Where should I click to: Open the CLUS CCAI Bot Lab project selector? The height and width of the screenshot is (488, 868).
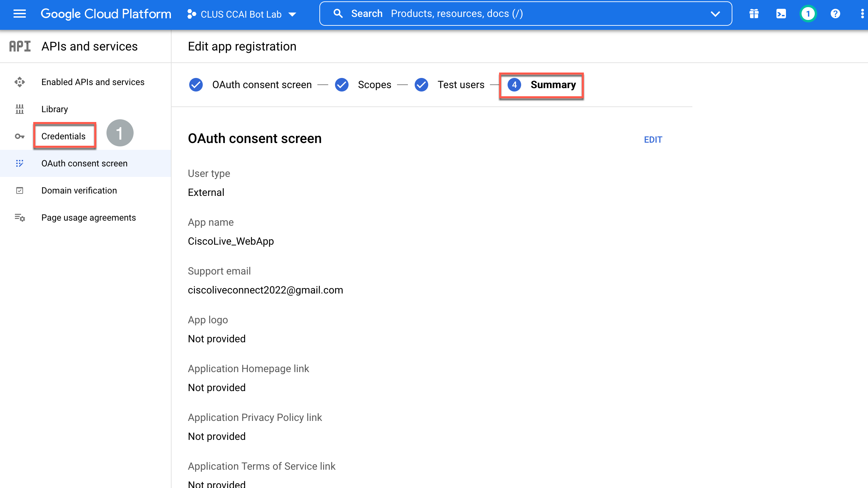242,14
